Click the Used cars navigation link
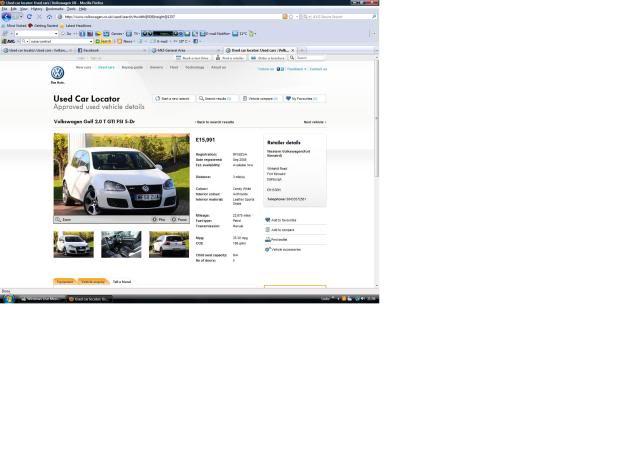Viewport: 640px width, 474px height. tap(106, 67)
